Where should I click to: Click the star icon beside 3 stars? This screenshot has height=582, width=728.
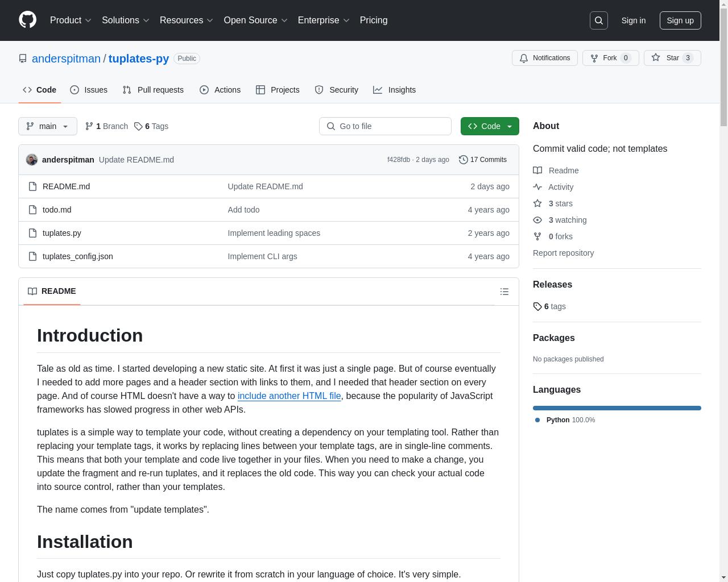click(x=537, y=203)
